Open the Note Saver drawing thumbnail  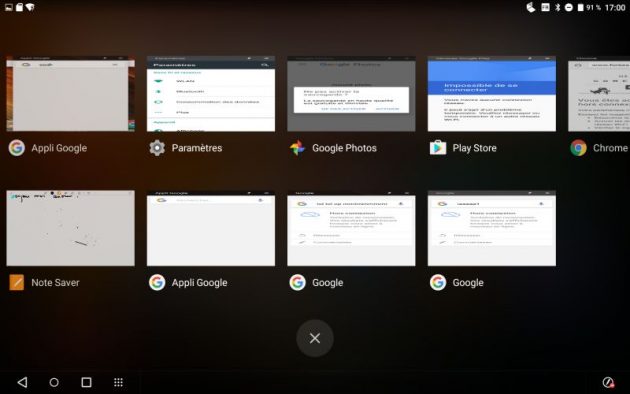(71, 228)
